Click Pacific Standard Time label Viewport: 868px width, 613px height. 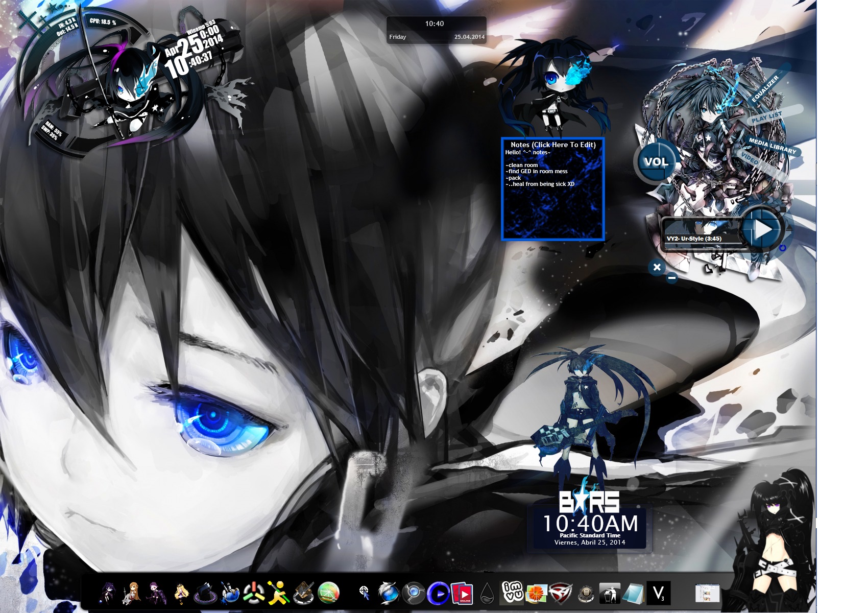click(590, 535)
